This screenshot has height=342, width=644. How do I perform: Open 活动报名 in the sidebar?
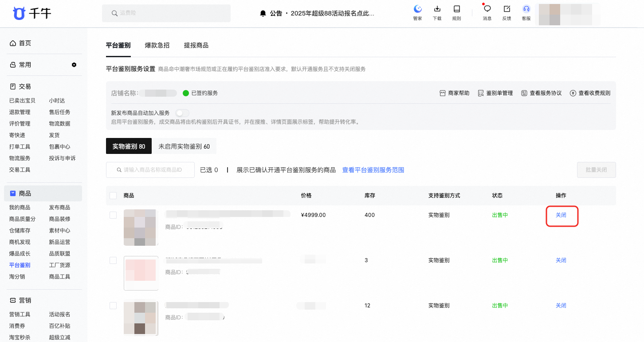click(x=59, y=314)
